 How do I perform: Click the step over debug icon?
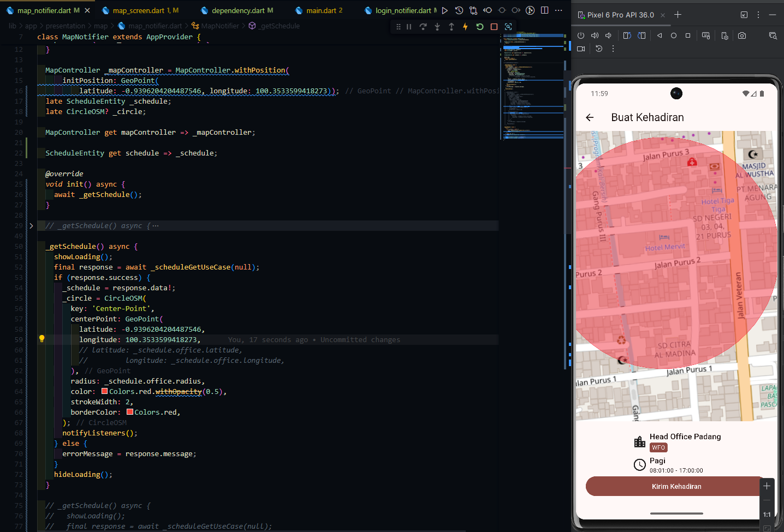click(x=424, y=26)
